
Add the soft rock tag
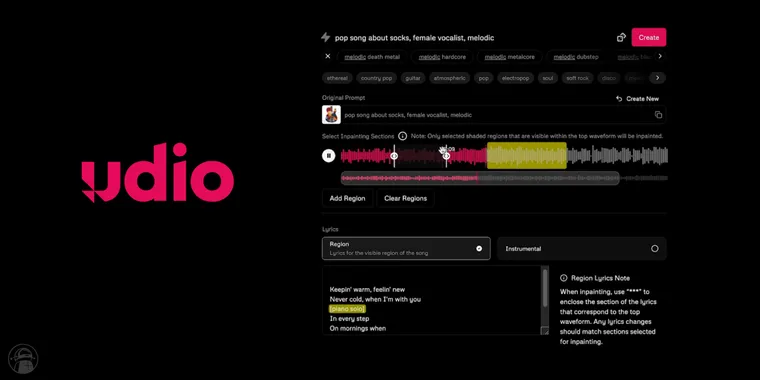click(x=577, y=78)
